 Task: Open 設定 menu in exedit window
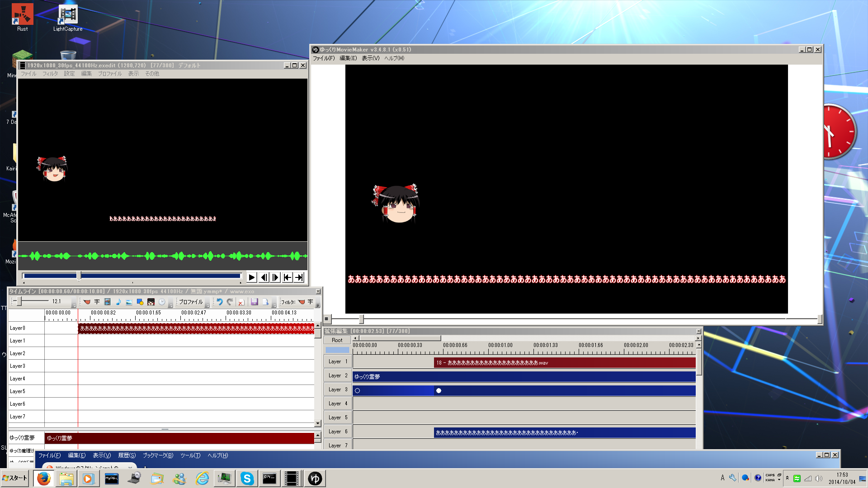pos(69,74)
